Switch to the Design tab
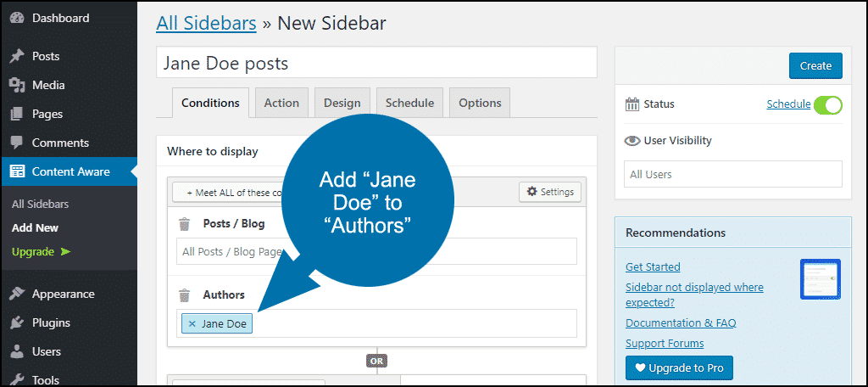The height and width of the screenshot is (387, 868). tap(342, 103)
